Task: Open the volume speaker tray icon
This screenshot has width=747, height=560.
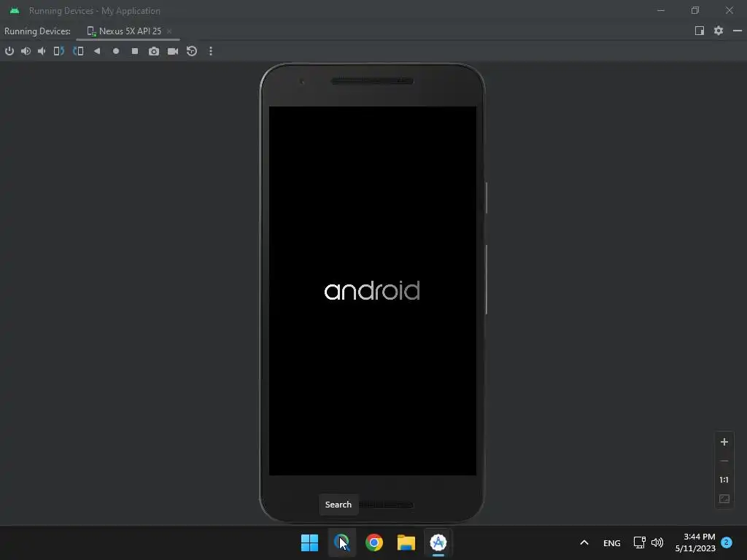Action: (657, 542)
